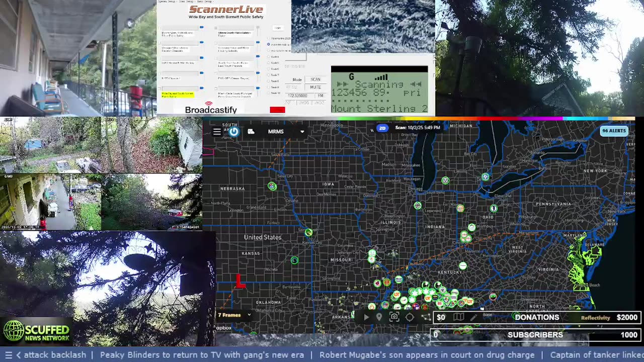Select the pencil draw icon on the map toolbar
This screenshot has width=644, height=362.
click(473, 317)
